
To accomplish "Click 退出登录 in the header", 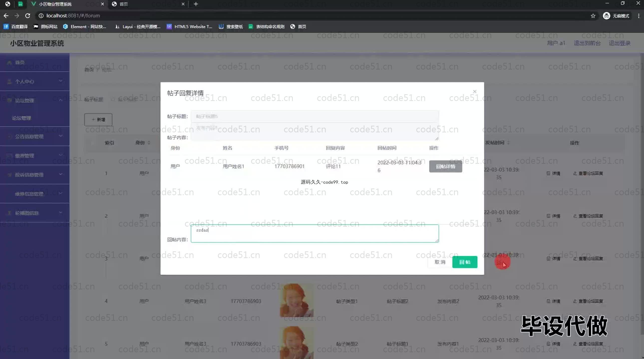I will pos(620,43).
